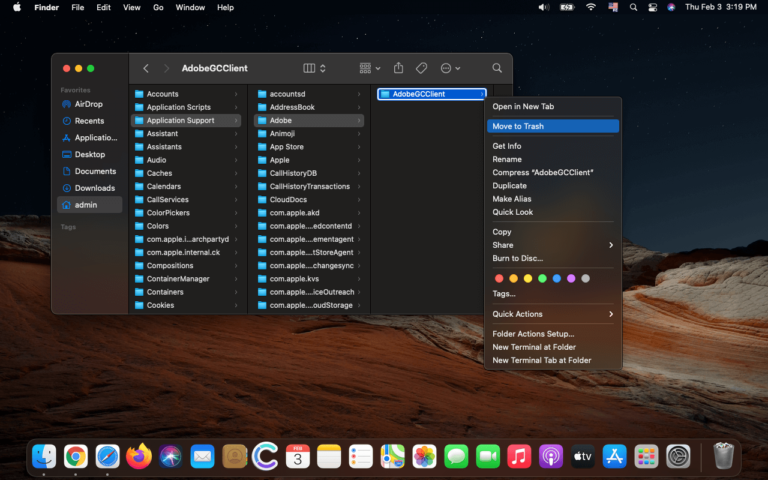Image resolution: width=768 pixels, height=480 pixels.
Task: Select the Application Scripts folder
Action: click(186, 107)
